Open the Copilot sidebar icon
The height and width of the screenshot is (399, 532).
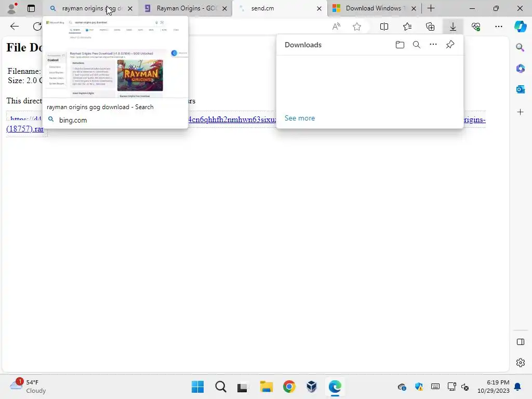pos(520,26)
